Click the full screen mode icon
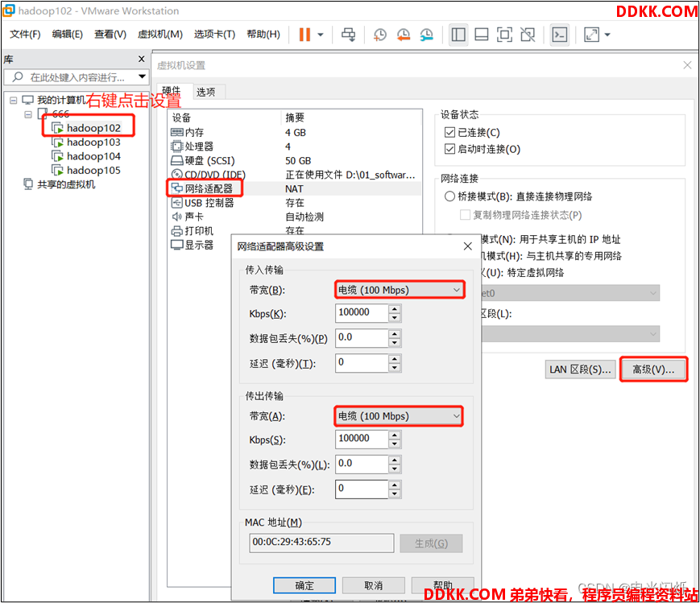Image resolution: width=700 pixels, height=603 pixels. pos(504,35)
